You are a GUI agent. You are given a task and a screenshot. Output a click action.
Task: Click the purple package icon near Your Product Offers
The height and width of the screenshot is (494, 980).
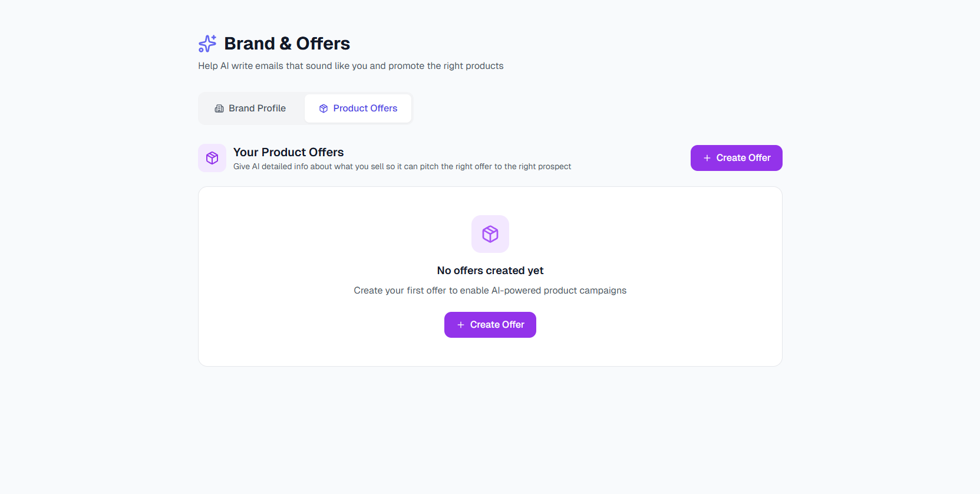pos(212,157)
